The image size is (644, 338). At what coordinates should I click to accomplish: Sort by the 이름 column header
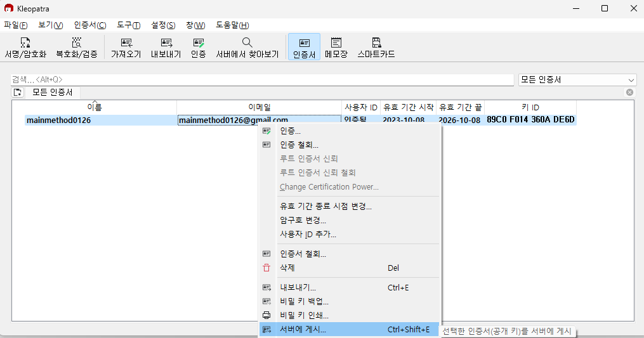[94, 107]
